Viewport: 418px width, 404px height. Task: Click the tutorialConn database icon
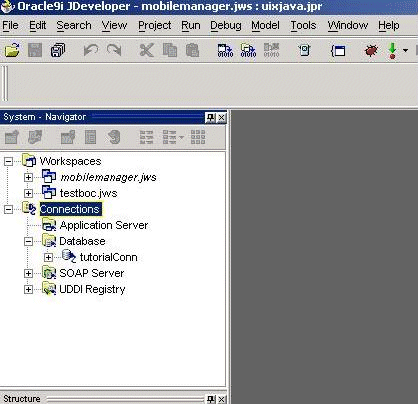point(69,256)
